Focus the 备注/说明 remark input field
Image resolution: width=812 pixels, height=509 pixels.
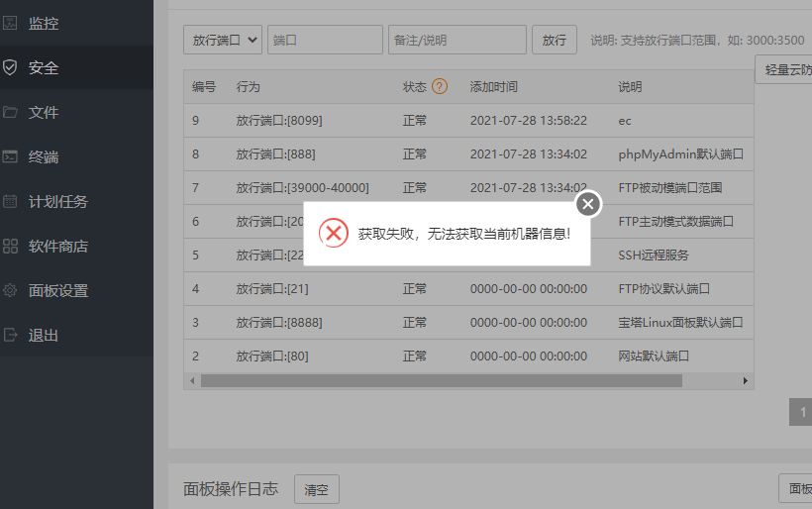pos(457,40)
